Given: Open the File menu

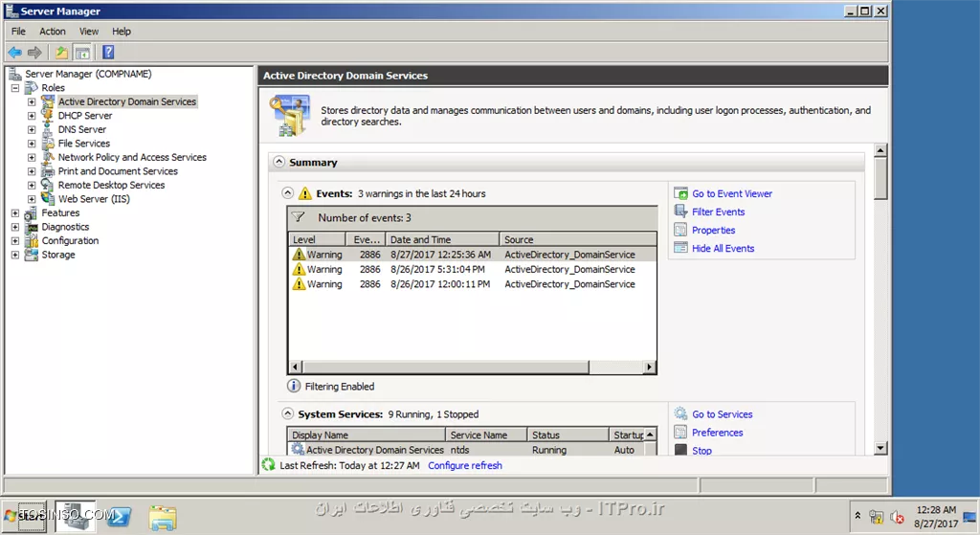Looking at the screenshot, I should coord(18,32).
